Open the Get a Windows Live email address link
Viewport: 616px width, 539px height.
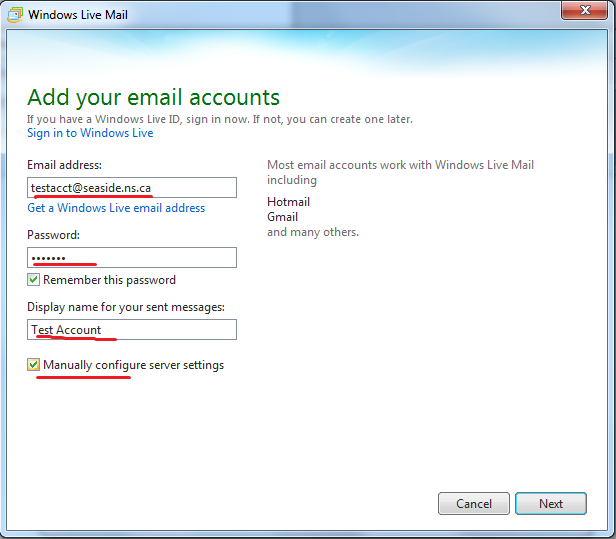coord(116,208)
